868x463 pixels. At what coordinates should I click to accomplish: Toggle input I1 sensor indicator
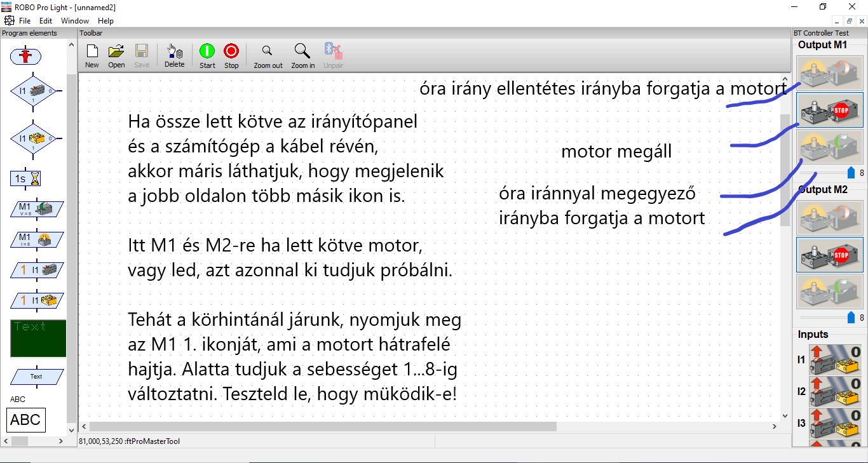click(x=836, y=359)
